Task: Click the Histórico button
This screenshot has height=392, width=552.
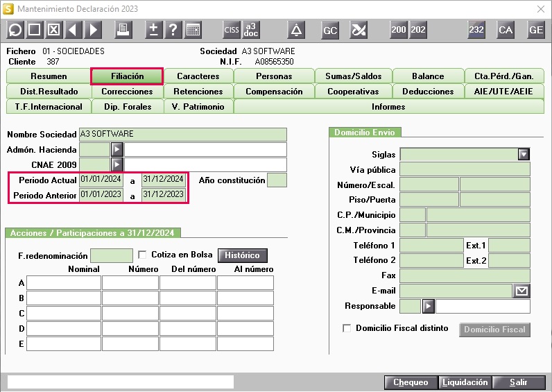Action: [242, 255]
